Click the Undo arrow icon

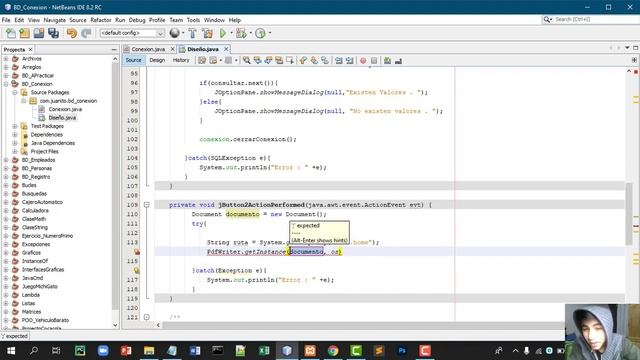pyautogui.click(x=72, y=33)
